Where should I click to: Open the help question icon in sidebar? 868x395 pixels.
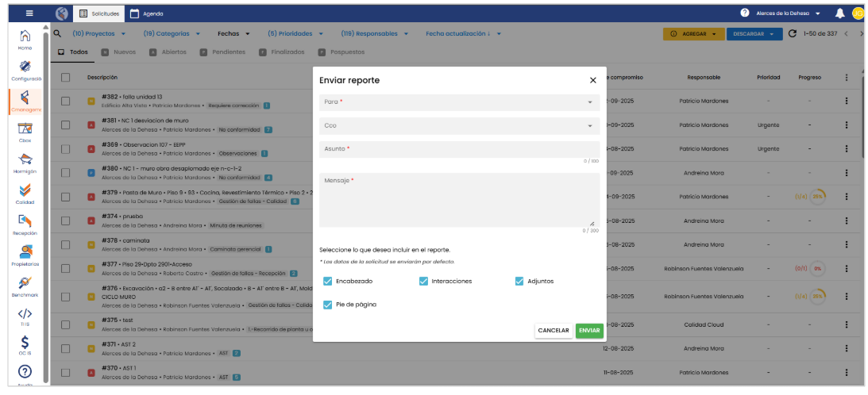click(x=25, y=372)
